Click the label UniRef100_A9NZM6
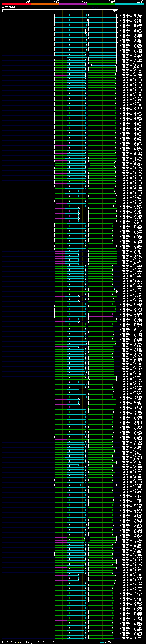The height and width of the screenshot is (644, 146). click(x=131, y=35)
